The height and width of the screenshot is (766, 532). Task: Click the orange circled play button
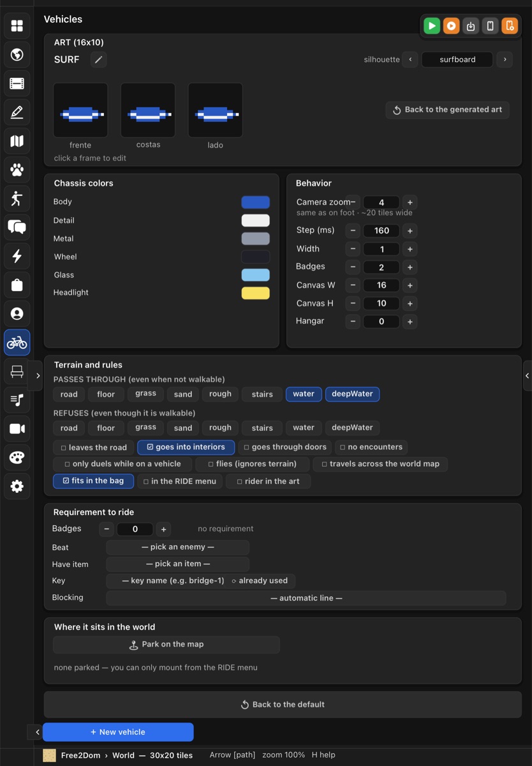pos(451,26)
